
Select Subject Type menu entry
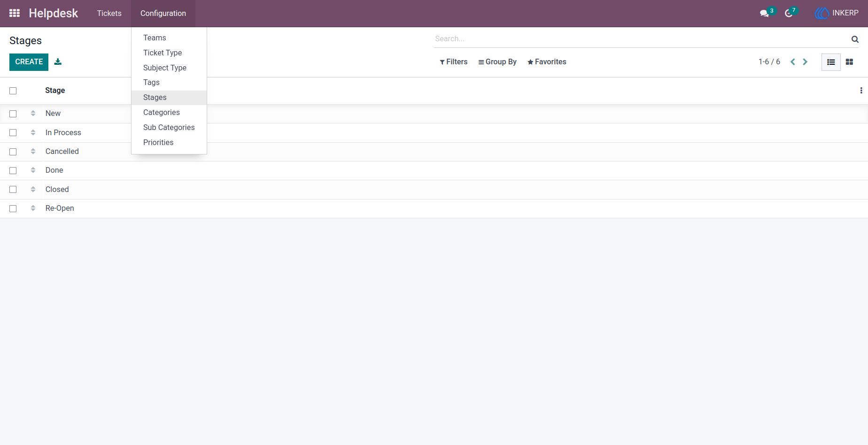[x=169, y=68]
